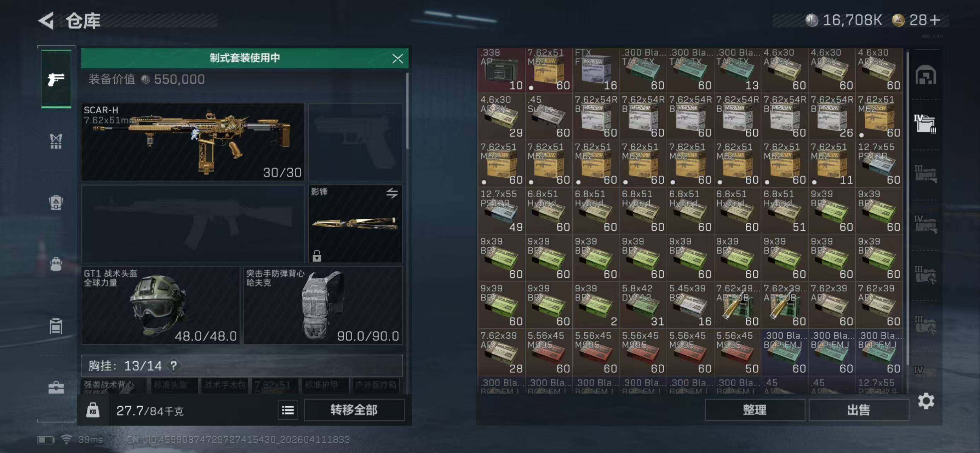
Task: Toggle the weight lock KG icon
Action: click(93, 410)
